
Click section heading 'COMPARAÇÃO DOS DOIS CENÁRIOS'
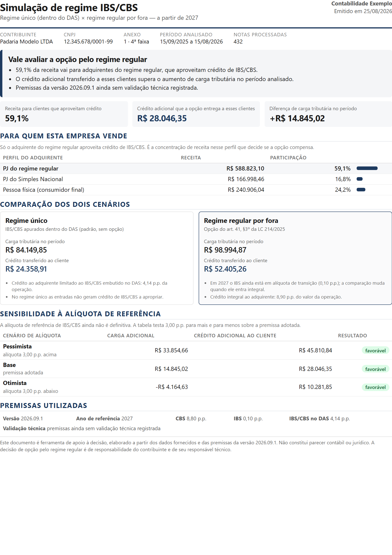[x=65, y=205]
